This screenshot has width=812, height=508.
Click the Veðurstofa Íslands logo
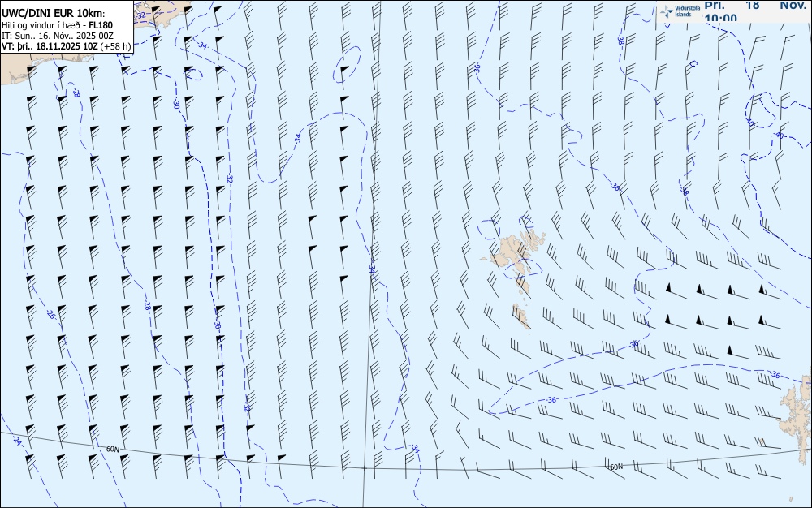click(679, 11)
